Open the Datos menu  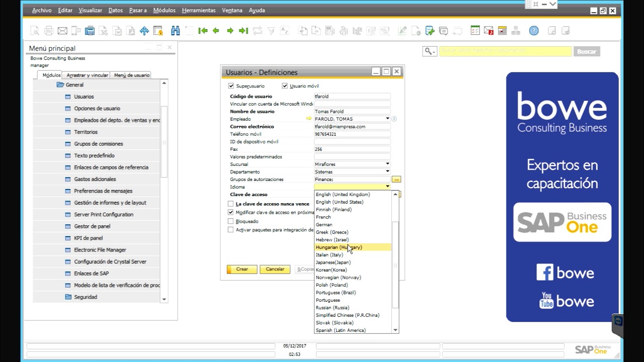click(x=115, y=10)
